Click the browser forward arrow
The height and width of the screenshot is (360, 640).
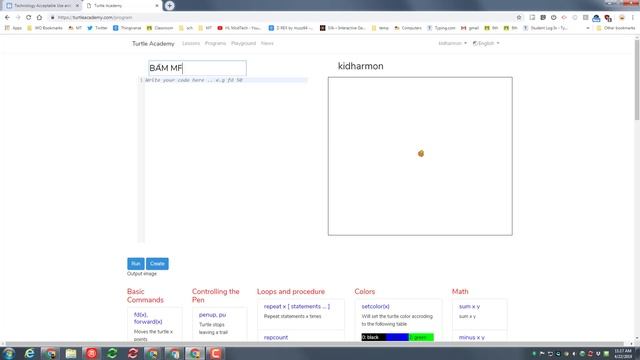pyautogui.click(x=18, y=18)
